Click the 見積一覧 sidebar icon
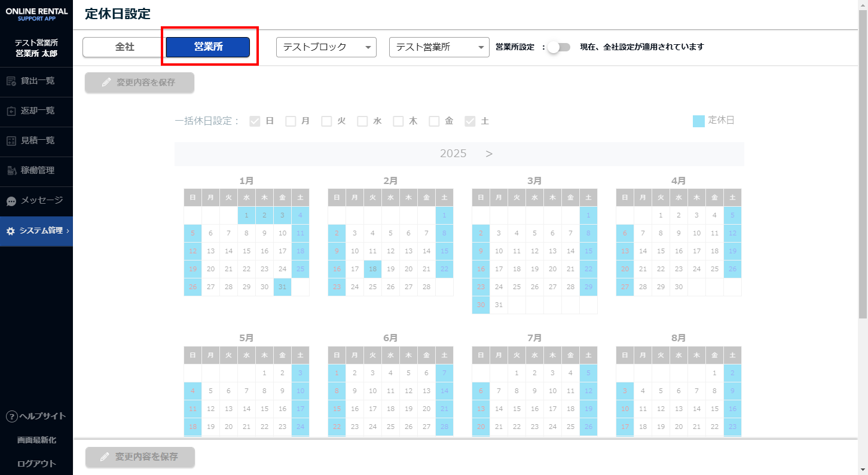The height and width of the screenshot is (475, 868). [x=11, y=141]
